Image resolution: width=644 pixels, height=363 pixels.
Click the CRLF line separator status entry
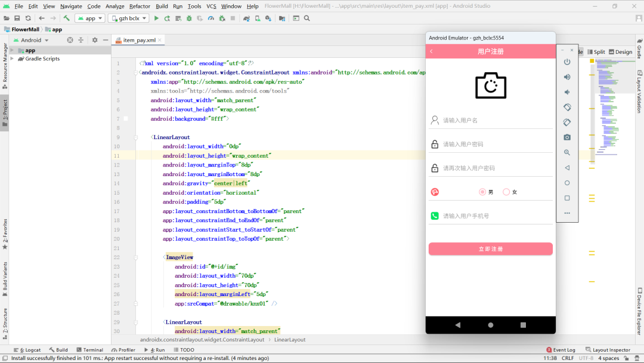pos(568,358)
